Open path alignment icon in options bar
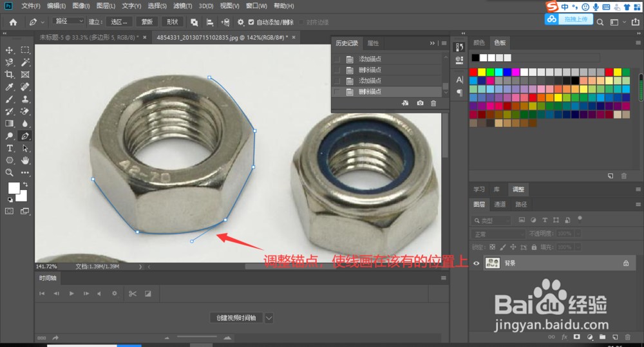The height and width of the screenshot is (347, 644). coord(210,22)
